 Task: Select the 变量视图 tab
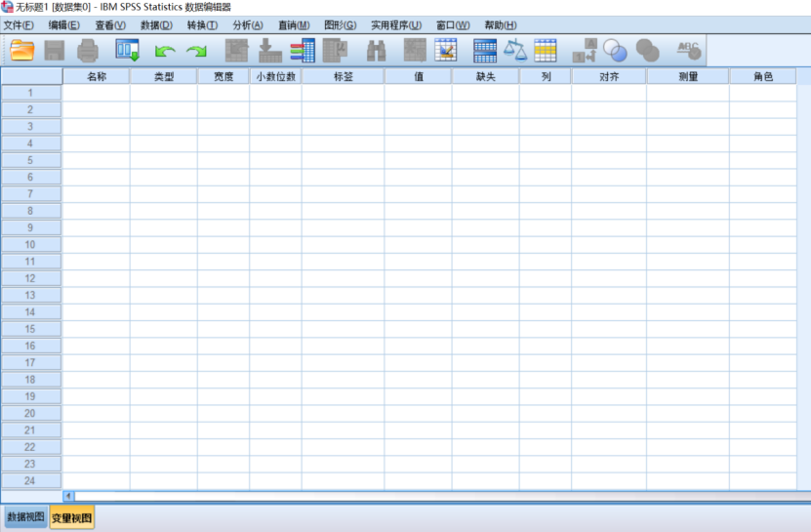point(72,517)
